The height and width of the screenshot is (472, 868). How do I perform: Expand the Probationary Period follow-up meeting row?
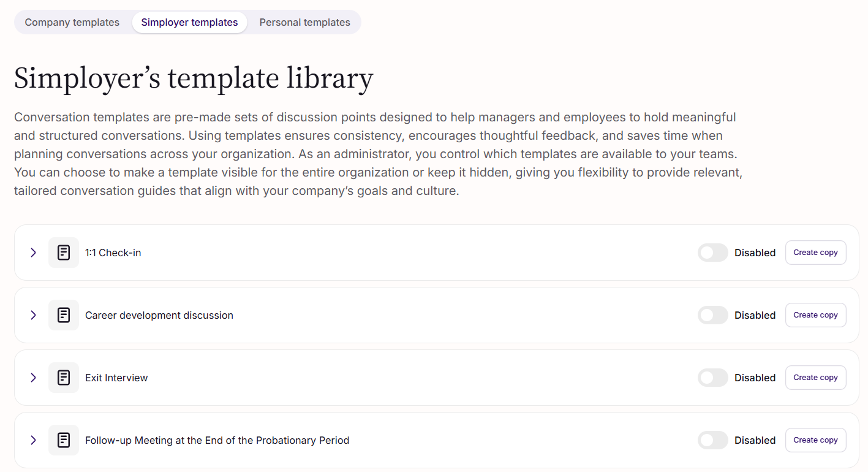[x=33, y=440]
